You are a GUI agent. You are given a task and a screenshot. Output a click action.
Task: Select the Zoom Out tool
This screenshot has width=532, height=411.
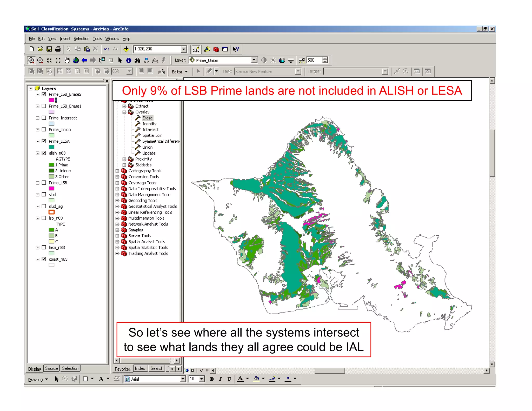click(x=40, y=60)
